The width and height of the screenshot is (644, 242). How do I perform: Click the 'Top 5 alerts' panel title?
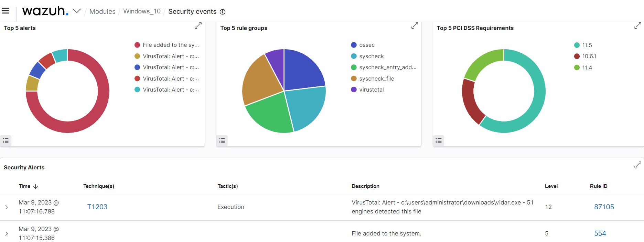point(20,28)
